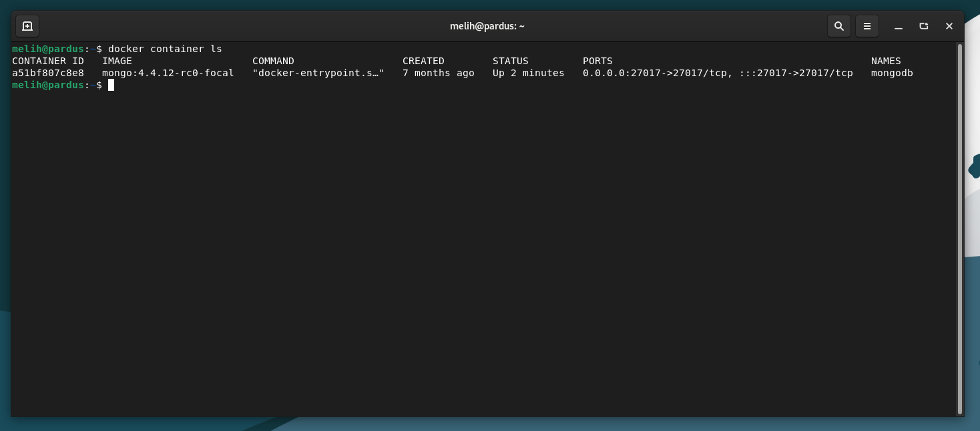Screen dimensions: 980x431
Task: Open a new terminal tab
Action: 27,26
